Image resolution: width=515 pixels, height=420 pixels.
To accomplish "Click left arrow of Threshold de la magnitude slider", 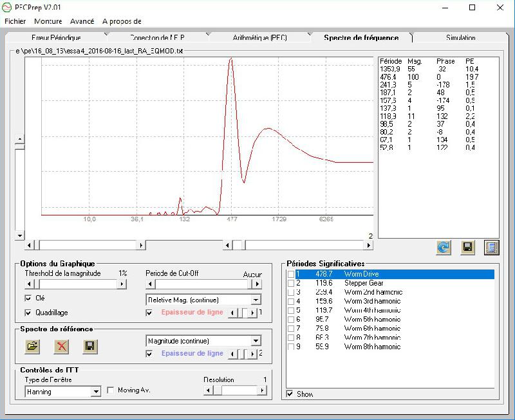I will click(30, 284).
